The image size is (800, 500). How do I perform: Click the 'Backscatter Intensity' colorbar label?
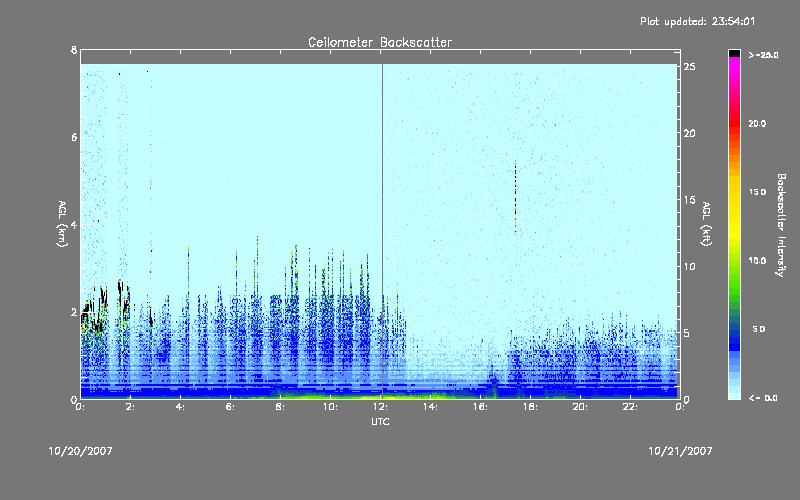781,225
